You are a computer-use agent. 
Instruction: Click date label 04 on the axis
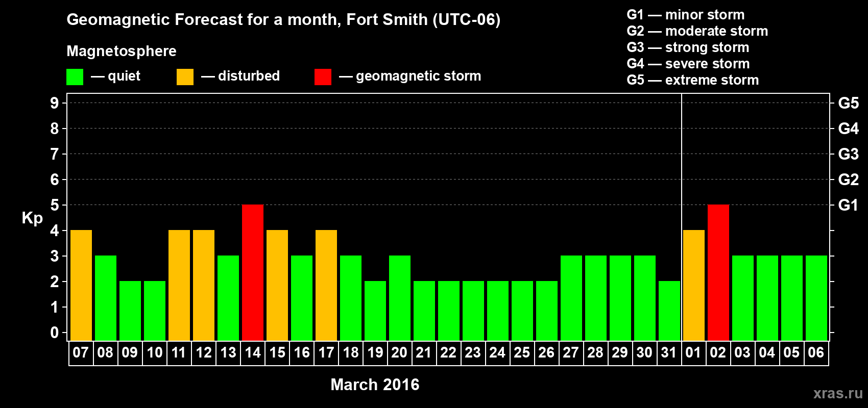point(767,352)
